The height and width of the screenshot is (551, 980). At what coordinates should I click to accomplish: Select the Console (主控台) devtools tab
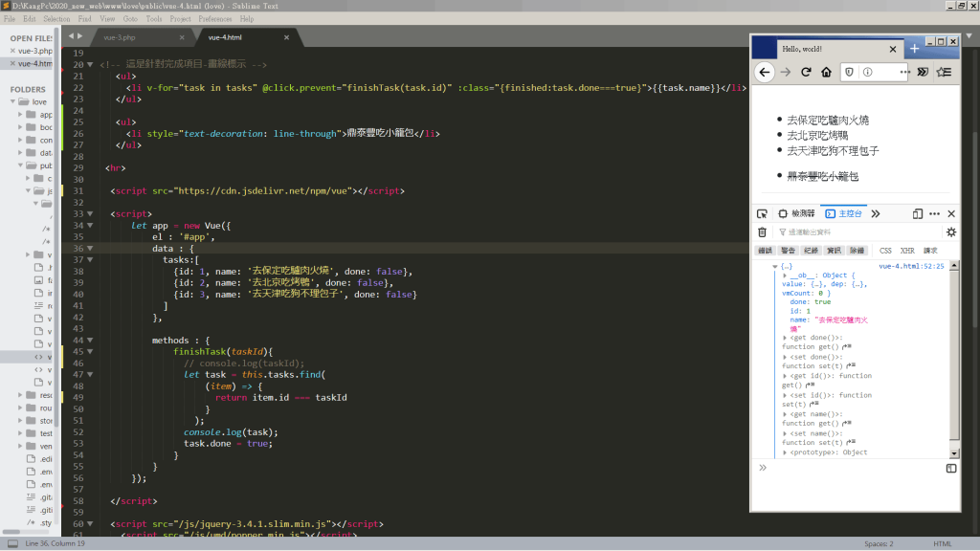pos(844,213)
